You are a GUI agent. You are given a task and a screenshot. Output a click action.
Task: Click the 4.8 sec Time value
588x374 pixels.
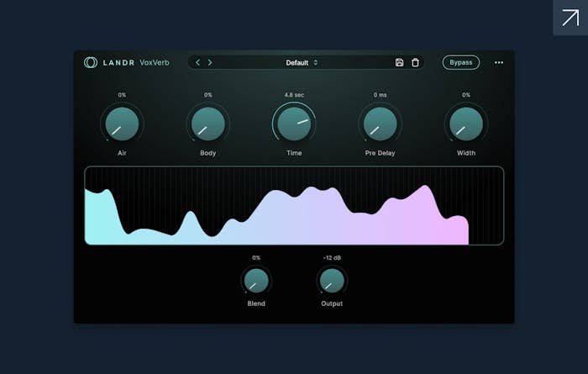coord(294,95)
